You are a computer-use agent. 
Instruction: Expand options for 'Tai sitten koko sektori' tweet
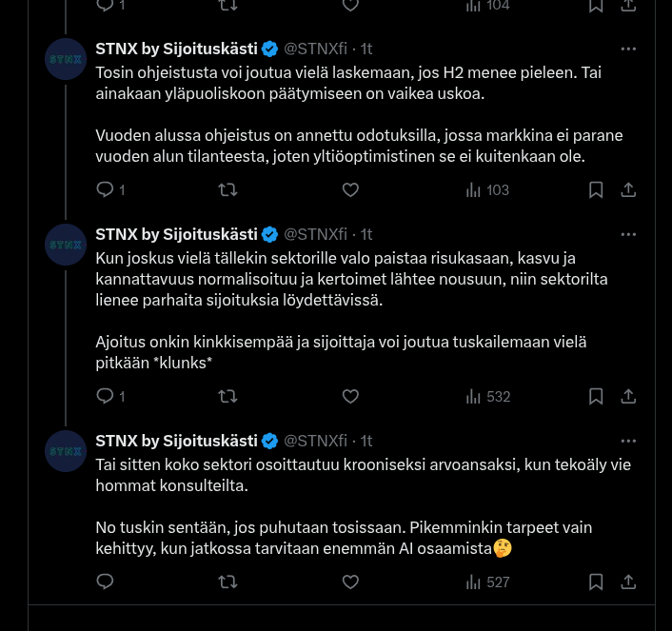628,441
